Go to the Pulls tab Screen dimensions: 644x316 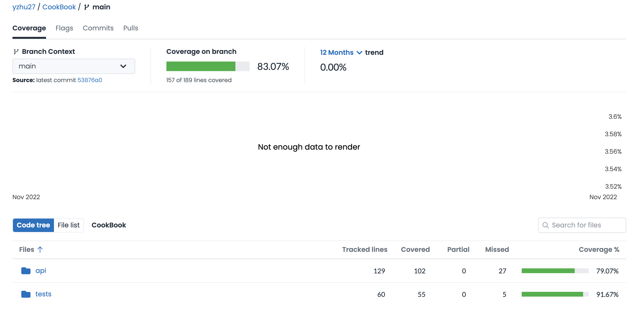click(130, 28)
